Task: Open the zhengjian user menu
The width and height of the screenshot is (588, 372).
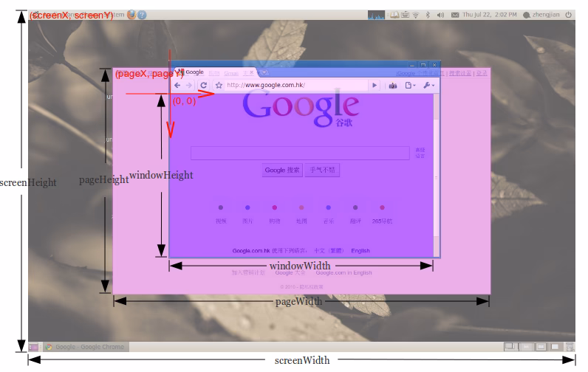Action: coord(541,15)
